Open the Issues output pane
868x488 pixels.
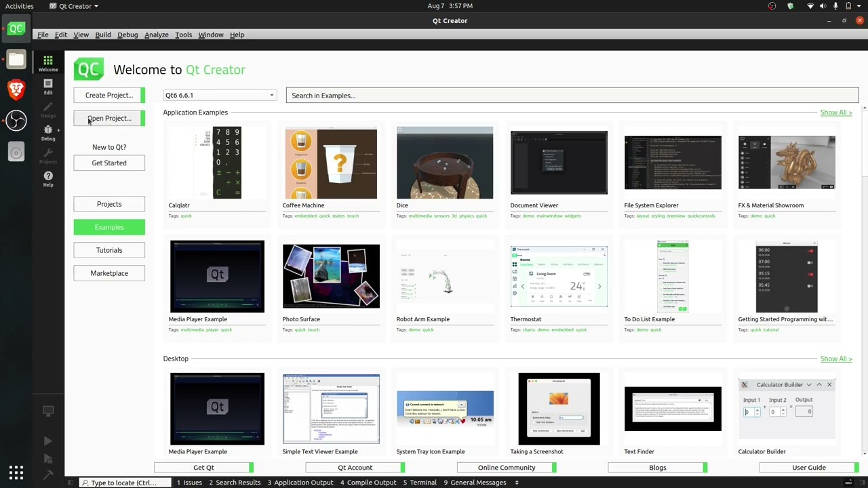tap(189, 483)
